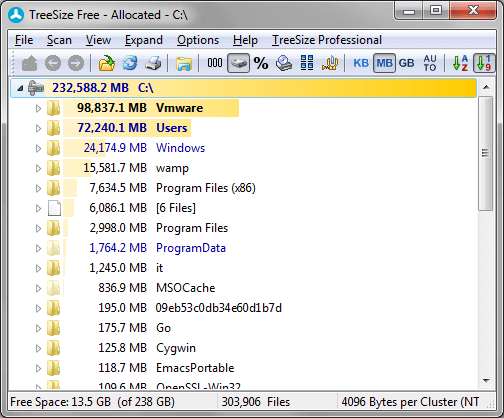The height and width of the screenshot is (418, 504).
Task: Toggle sort by name A-Z
Action: (x=460, y=63)
